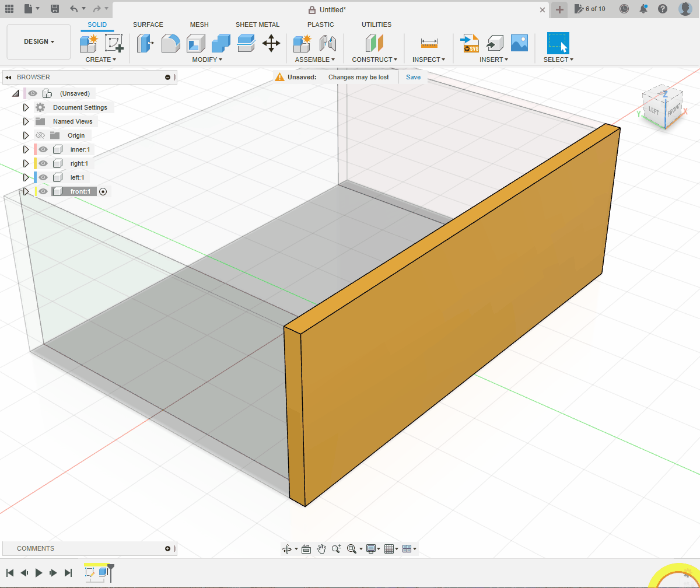Image resolution: width=700 pixels, height=588 pixels.
Task: Open the SURFACE tab
Action: pyautogui.click(x=148, y=24)
